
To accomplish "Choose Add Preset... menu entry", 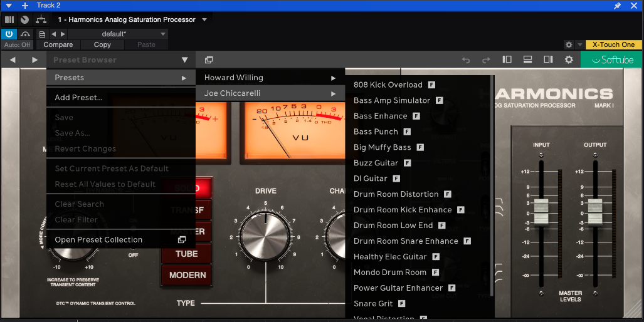I will pyautogui.click(x=121, y=97).
